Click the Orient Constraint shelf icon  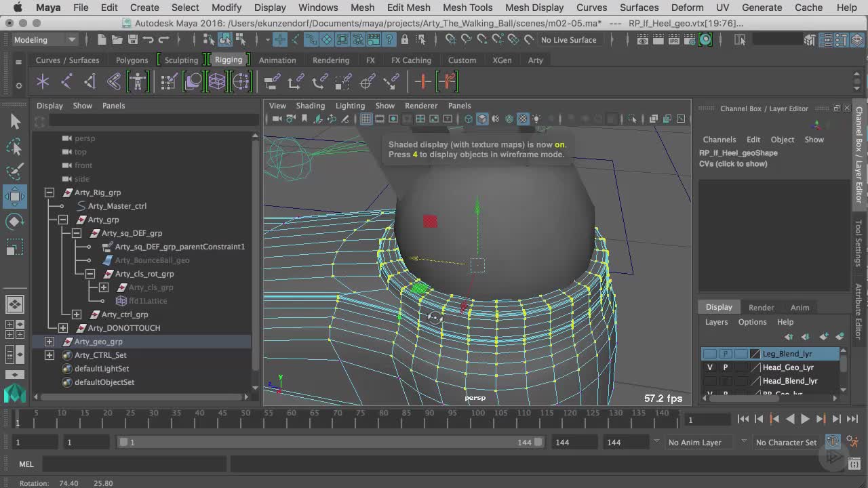point(319,82)
